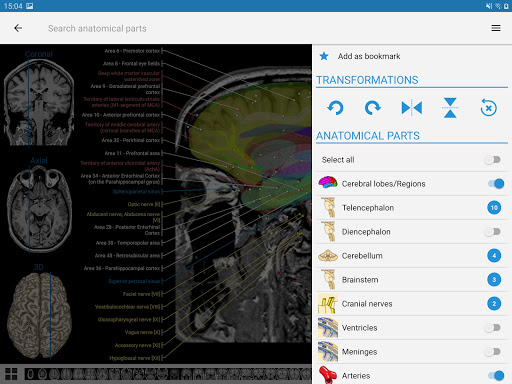Reset all transformations
Viewport: 512px width, 384px height.
[x=488, y=108]
